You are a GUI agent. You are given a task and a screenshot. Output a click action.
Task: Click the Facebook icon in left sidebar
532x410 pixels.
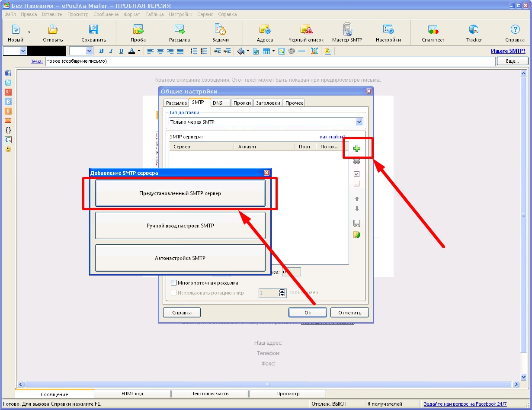[x=8, y=73]
